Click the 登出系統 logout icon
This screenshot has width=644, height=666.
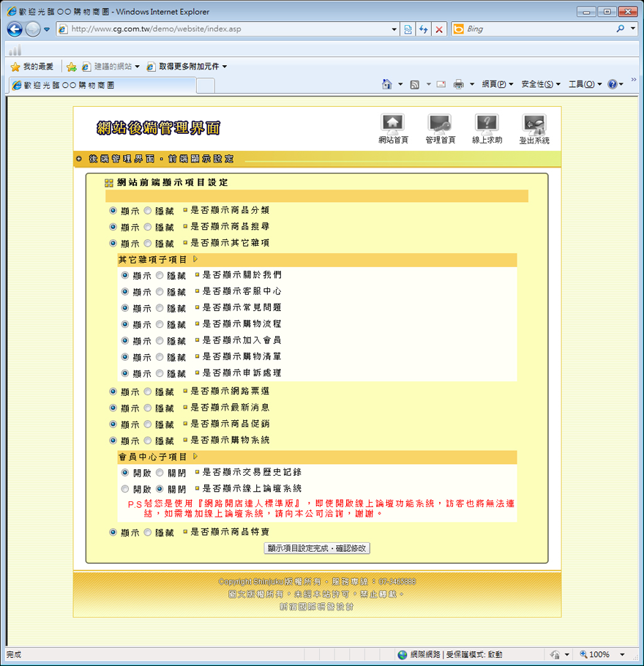point(533,124)
